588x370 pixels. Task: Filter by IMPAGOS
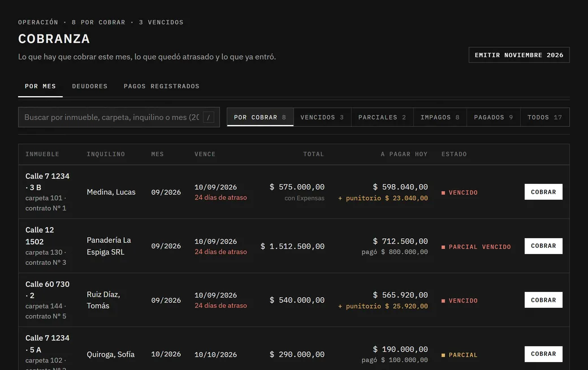click(440, 117)
